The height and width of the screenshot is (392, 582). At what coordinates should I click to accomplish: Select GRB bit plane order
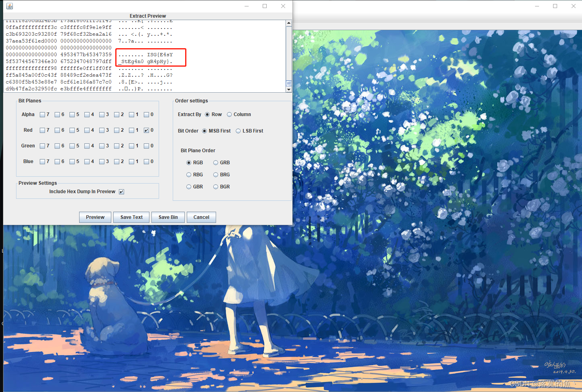coord(216,163)
